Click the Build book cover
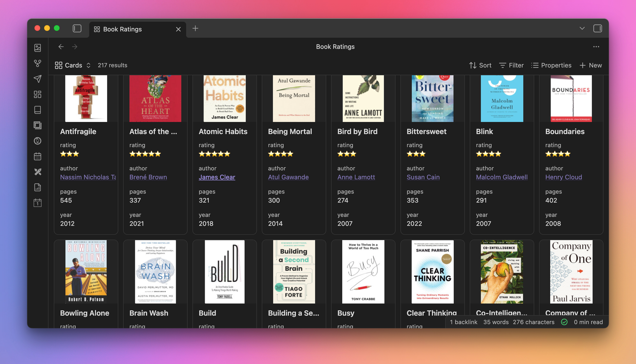636x364 pixels. coord(225,272)
